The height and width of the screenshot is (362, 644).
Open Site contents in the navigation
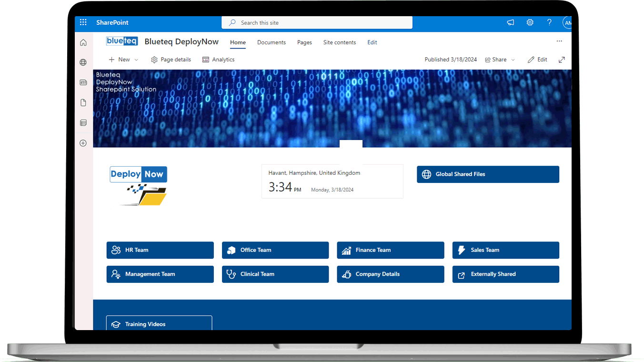(x=340, y=42)
